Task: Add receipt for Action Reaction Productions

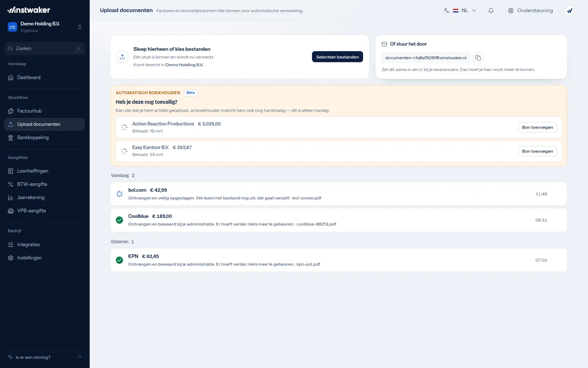Action: pos(537,127)
